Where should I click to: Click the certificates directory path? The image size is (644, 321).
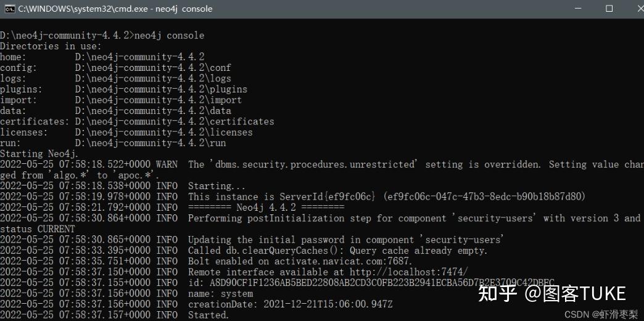click(175, 121)
